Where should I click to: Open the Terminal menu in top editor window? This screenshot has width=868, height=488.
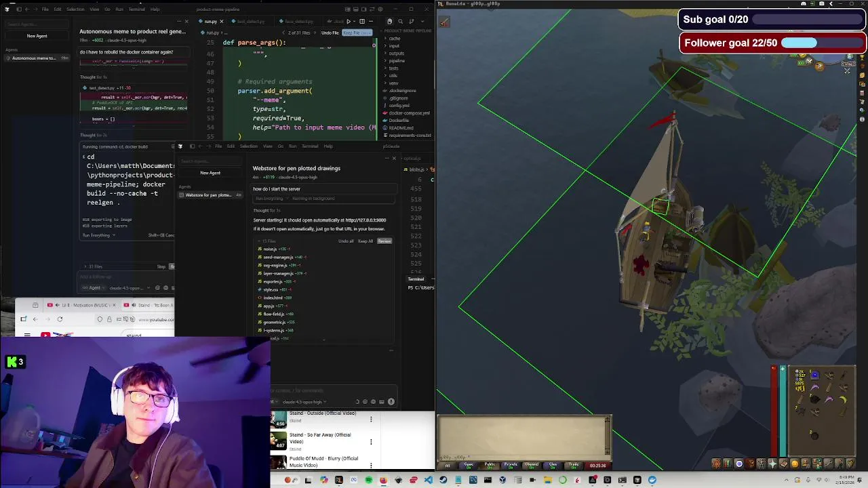[x=136, y=9]
